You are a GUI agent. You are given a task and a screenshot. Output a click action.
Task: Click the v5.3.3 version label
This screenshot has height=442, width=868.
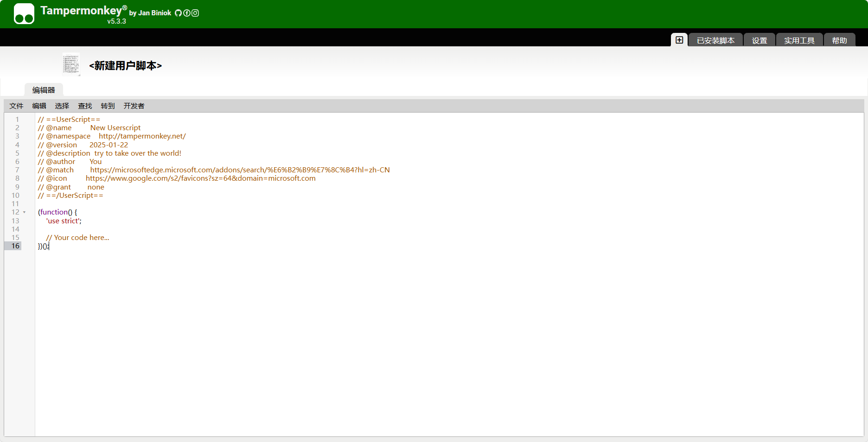tap(116, 21)
